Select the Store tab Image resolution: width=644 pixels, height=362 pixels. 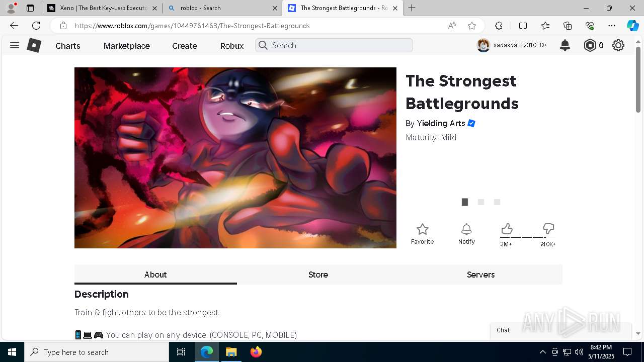point(318,275)
